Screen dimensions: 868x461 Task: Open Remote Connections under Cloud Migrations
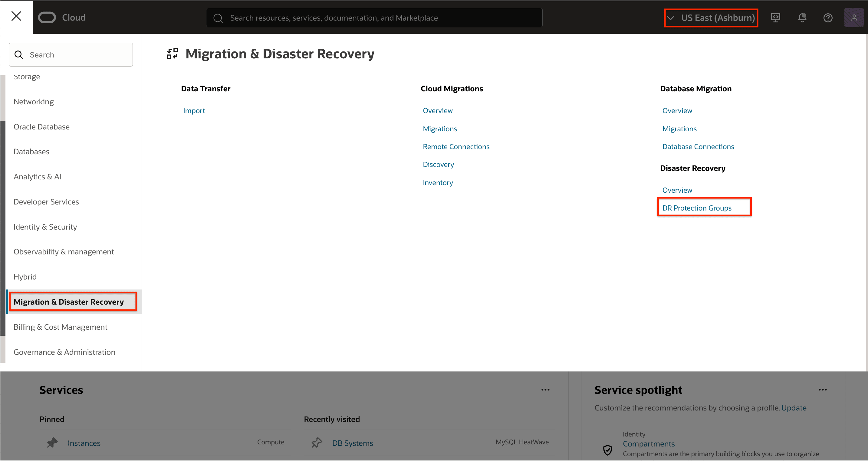coord(456,146)
